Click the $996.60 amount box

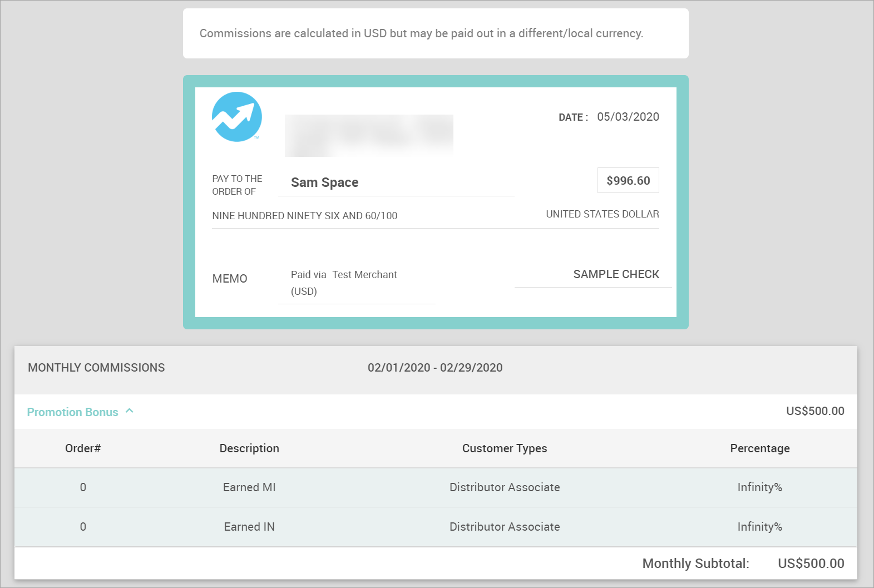628,181
